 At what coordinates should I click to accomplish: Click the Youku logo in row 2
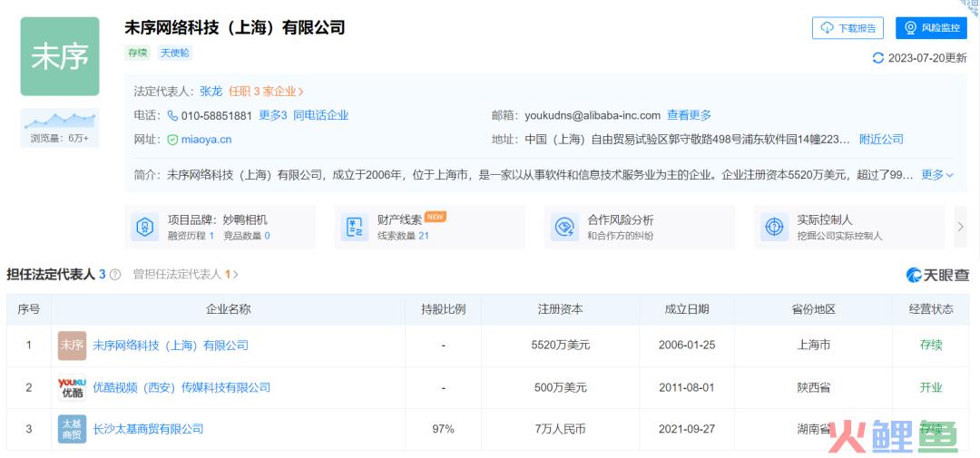(x=72, y=387)
